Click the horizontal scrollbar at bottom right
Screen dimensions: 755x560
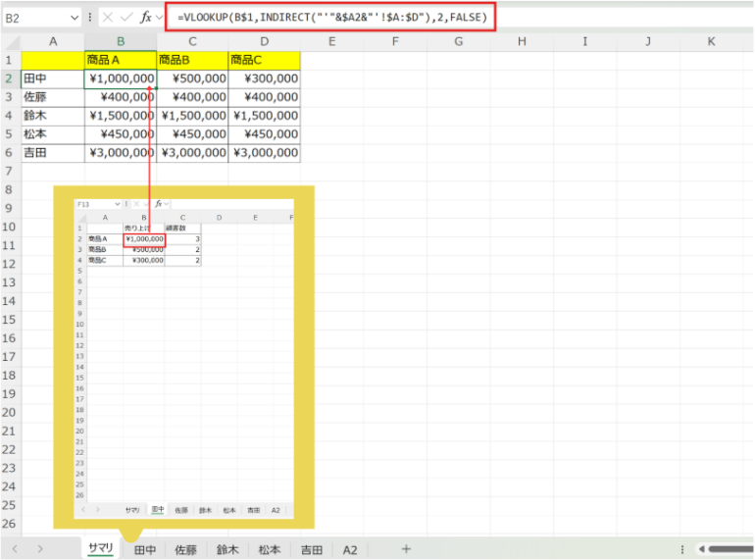pos(730,549)
